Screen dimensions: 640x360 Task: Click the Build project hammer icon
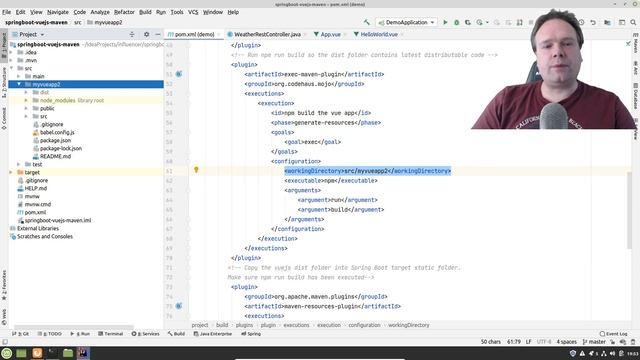367,22
